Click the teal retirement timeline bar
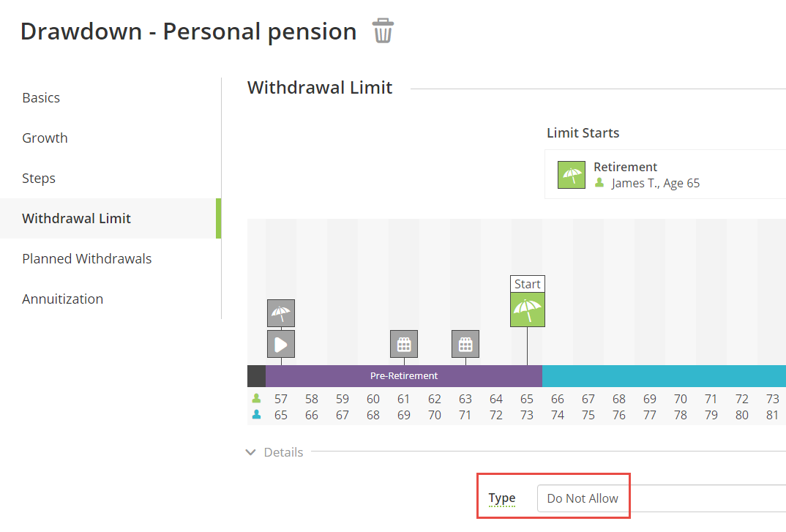 click(x=665, y=376)
